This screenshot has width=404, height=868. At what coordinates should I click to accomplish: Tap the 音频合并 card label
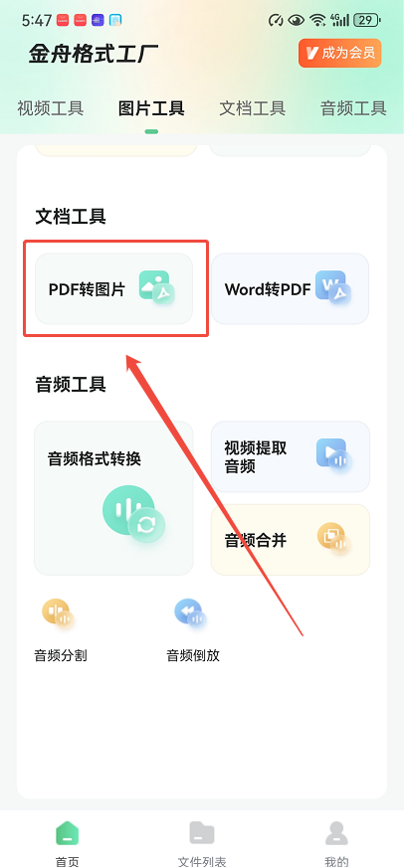[256, 540]
